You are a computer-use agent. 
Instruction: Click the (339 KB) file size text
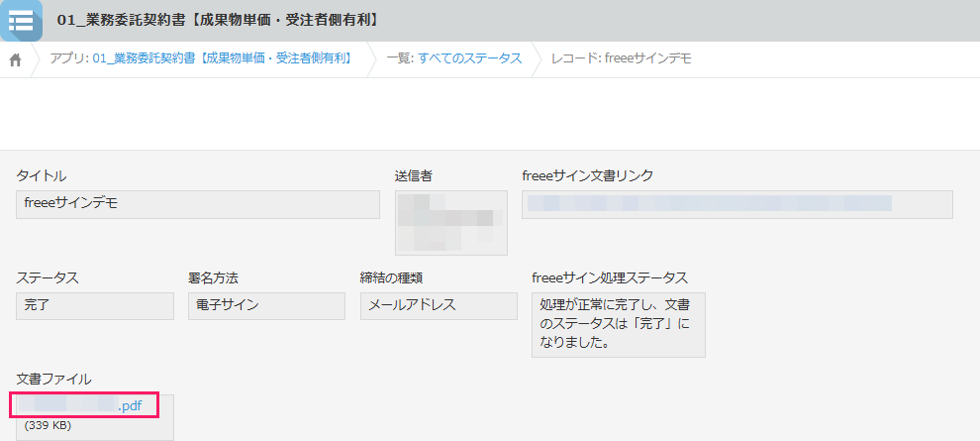48,426
